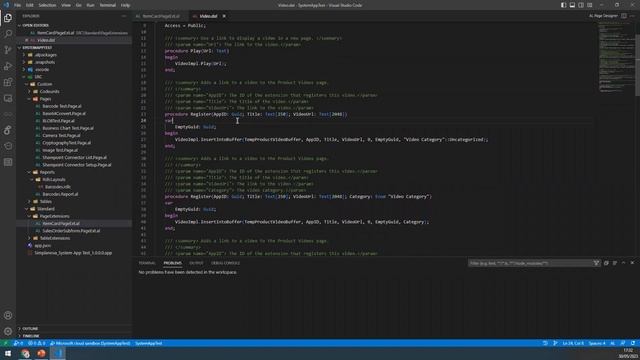Open the Remote Explorer view
The image size is (640, 360).
point(8,98)
